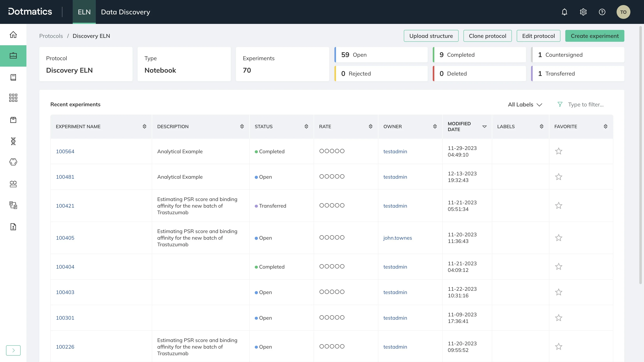Expand the sidebar with the chevron button
Image resolution: width=644 pixels, height=362 pixels.
click(13, 350)
